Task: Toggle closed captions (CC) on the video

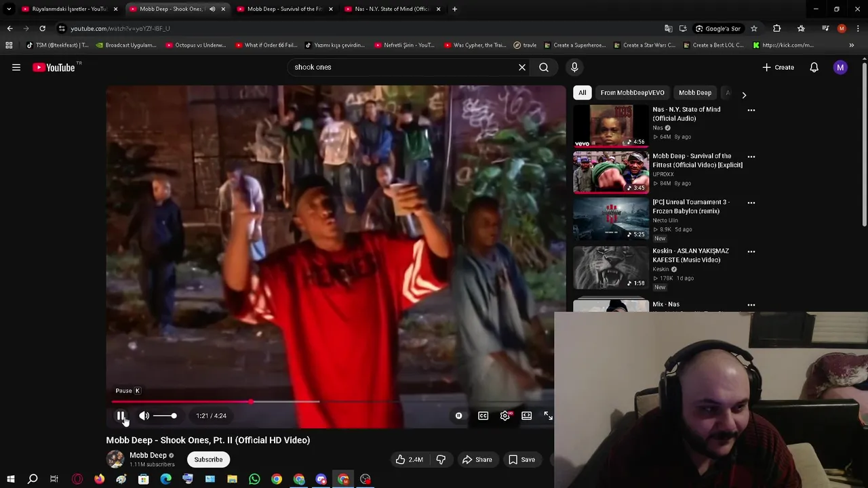Action: point(483,415)
